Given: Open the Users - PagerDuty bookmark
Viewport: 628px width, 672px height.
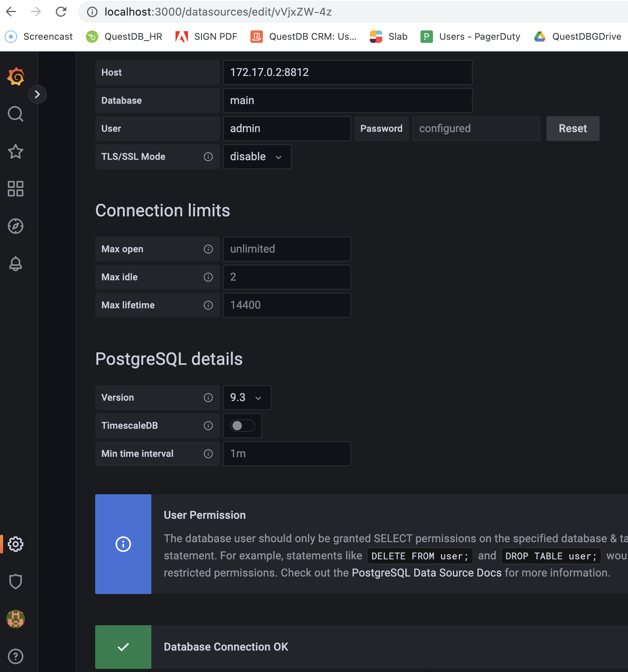Looking at the screenshot, I should (470, 36).
